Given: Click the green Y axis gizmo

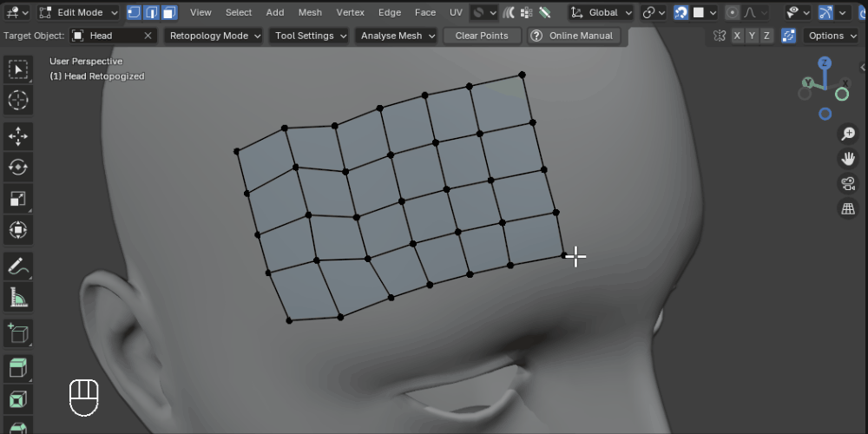Looking at the screenshot, I should point(808,83).
